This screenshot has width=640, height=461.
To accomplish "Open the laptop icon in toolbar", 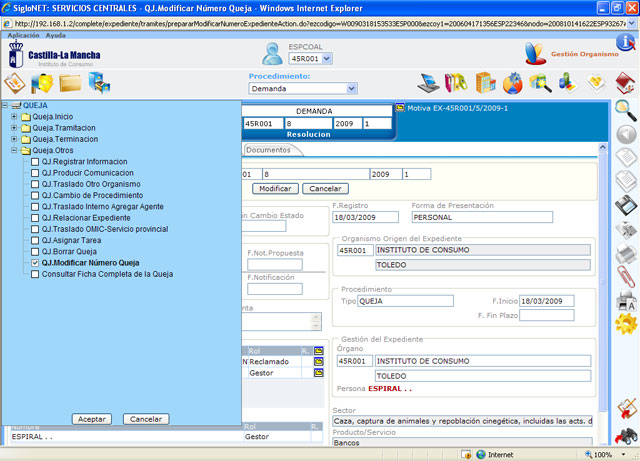I will [428, 83].
